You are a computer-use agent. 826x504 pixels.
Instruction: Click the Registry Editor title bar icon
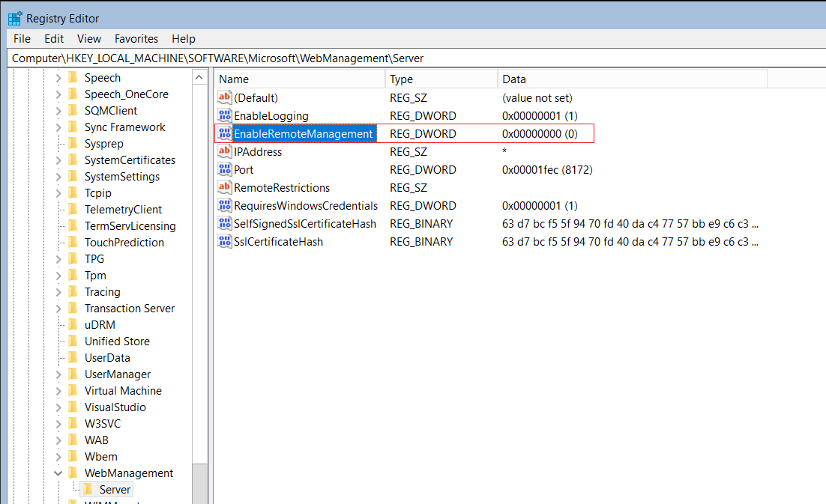click(15, 19)
